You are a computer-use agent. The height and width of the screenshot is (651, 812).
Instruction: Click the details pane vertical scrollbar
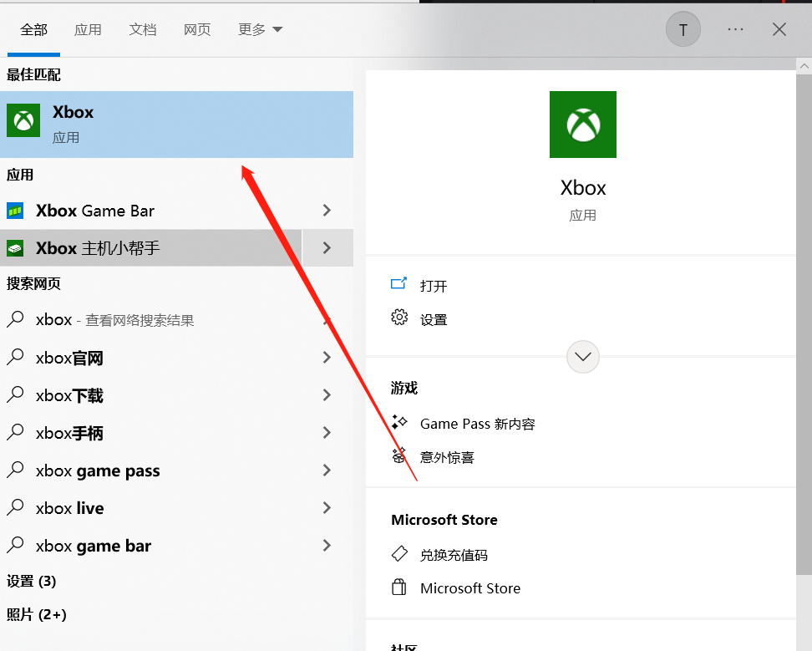point(804,324)
